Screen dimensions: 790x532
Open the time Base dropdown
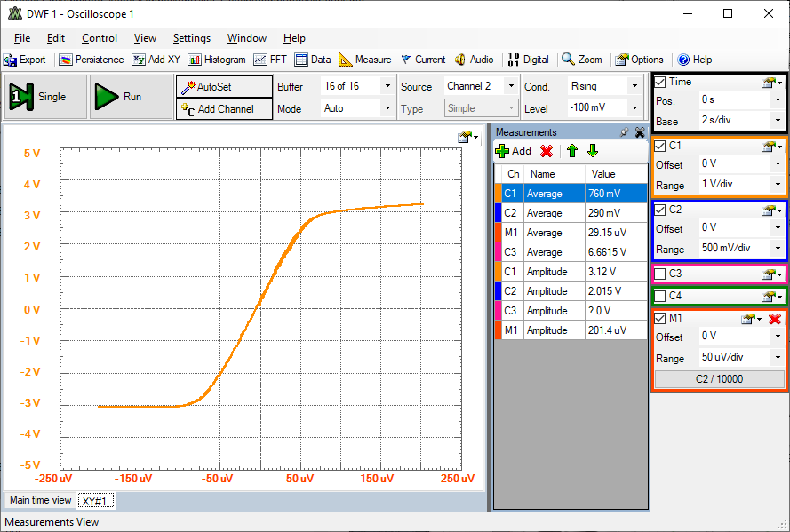tap(777, 121)
